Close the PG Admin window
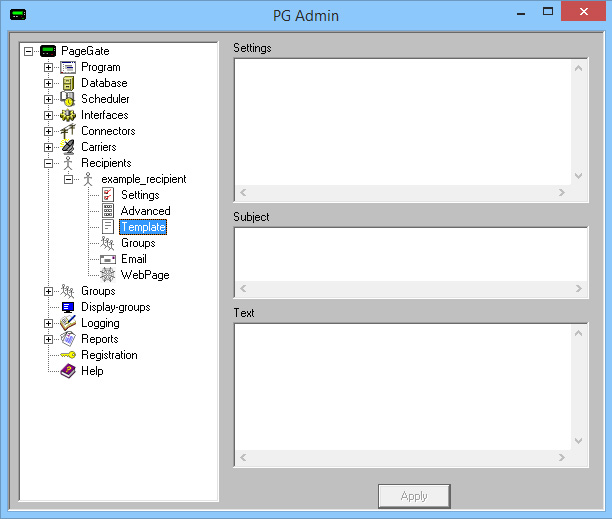612x519 pixels. coord(584,11)
